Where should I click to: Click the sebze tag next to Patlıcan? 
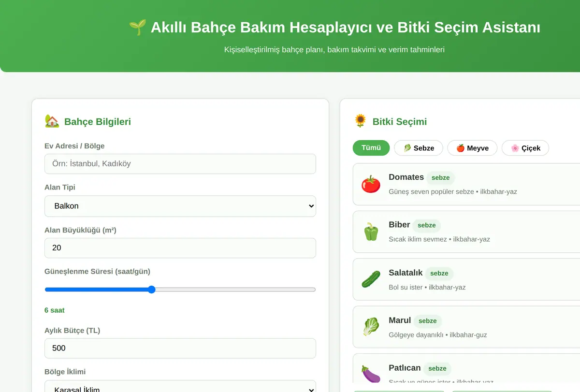[437, 368]
